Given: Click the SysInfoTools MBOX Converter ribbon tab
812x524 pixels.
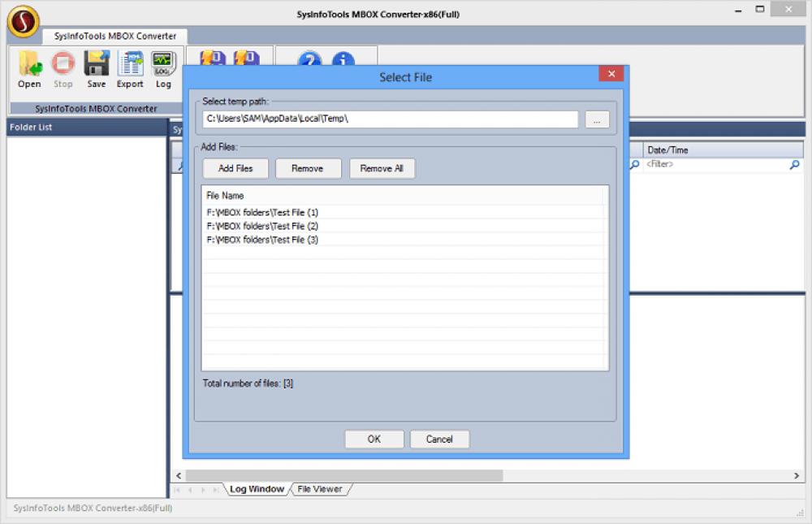Looking at the screenshot, I should (x=114, y=36).
